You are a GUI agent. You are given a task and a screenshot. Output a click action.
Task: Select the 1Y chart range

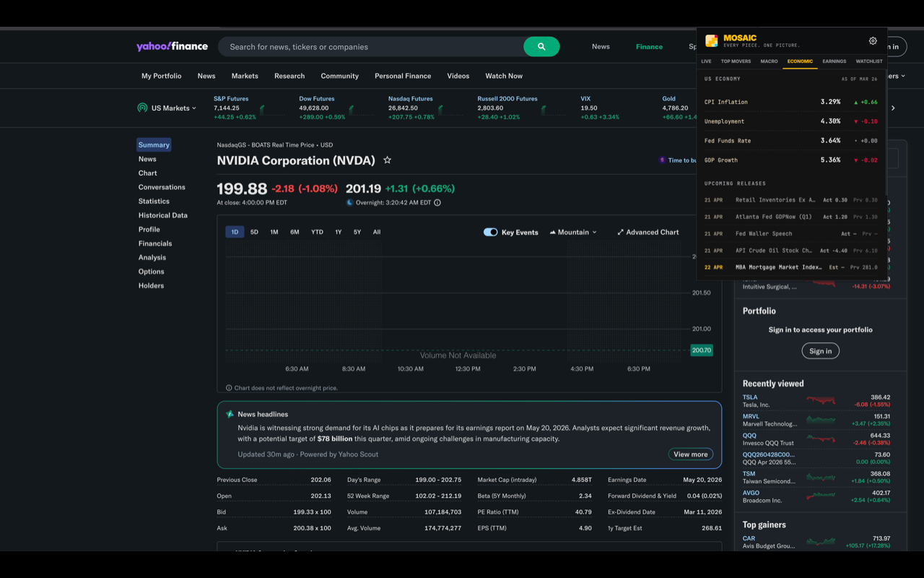click(338, 232)
